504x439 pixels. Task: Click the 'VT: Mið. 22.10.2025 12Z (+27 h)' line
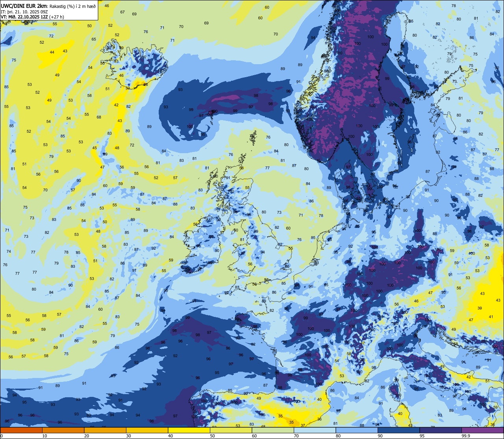32,17
